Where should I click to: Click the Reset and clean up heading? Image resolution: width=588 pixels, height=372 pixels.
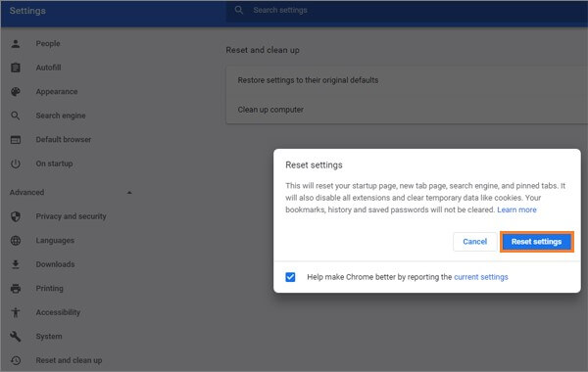[263, 50]
